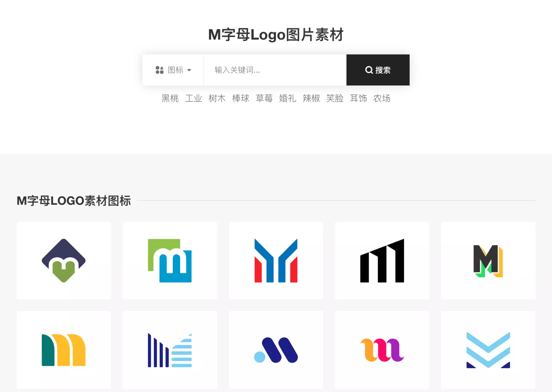Click the 黑桃 keyword link
The width and height of the screenshot is (552, 392).
tap(170, 98)
